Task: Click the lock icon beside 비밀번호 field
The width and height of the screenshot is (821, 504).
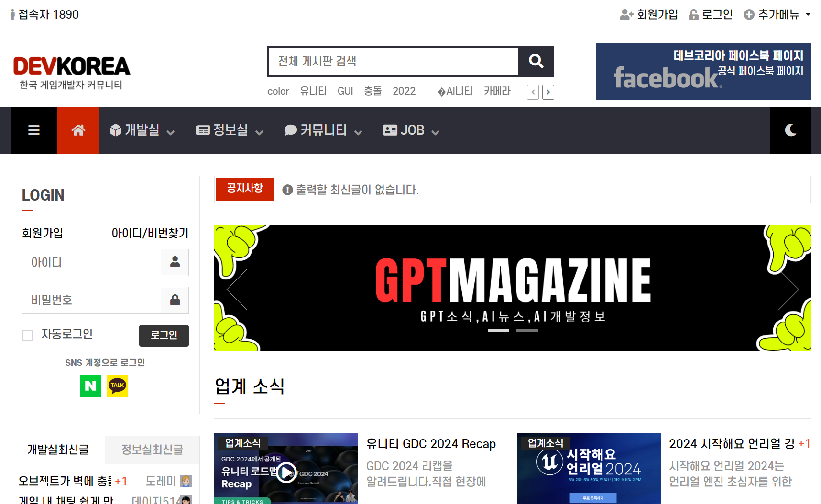Action: (175, 300)
